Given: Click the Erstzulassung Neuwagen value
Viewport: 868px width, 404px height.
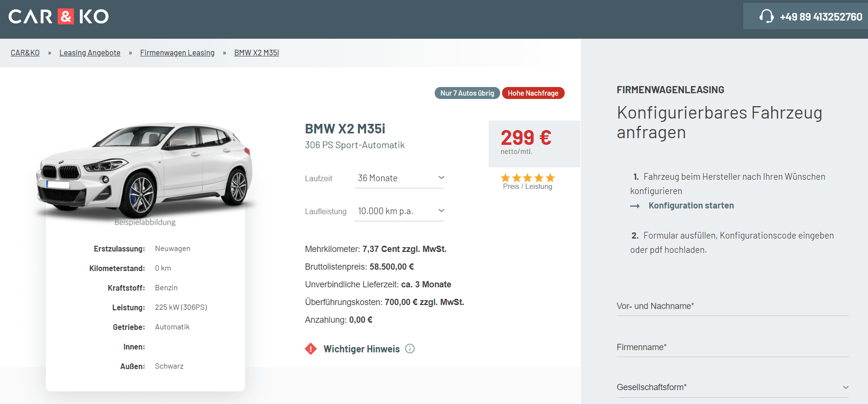Looking at the screenshot, I should pyautogui.click(x=172, y=249).
